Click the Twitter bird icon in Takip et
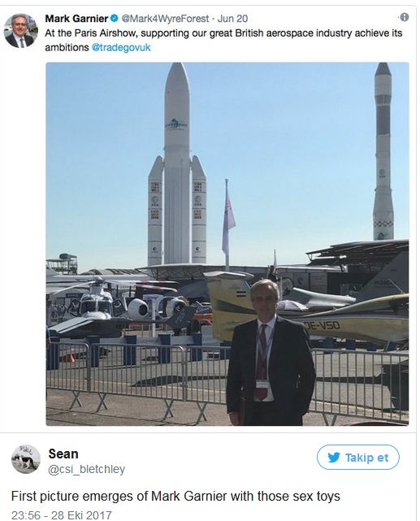 point(334,458)
